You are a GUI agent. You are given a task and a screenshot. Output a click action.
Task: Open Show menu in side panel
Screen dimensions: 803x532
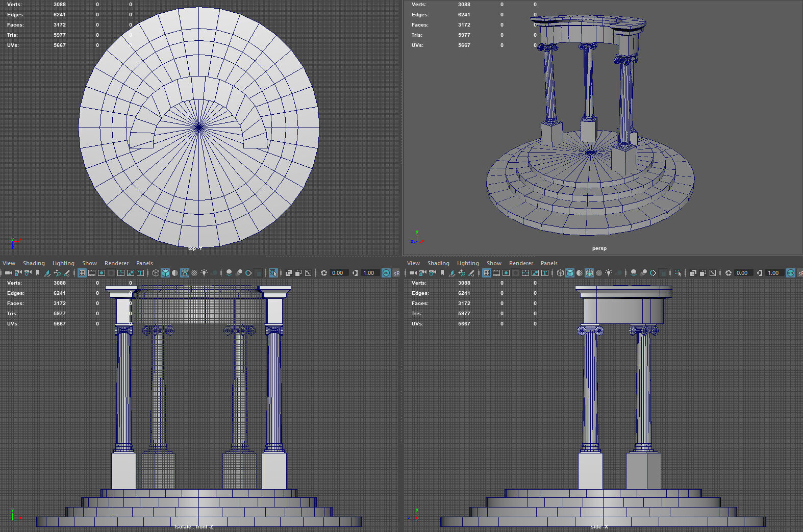tap(494, 263)
